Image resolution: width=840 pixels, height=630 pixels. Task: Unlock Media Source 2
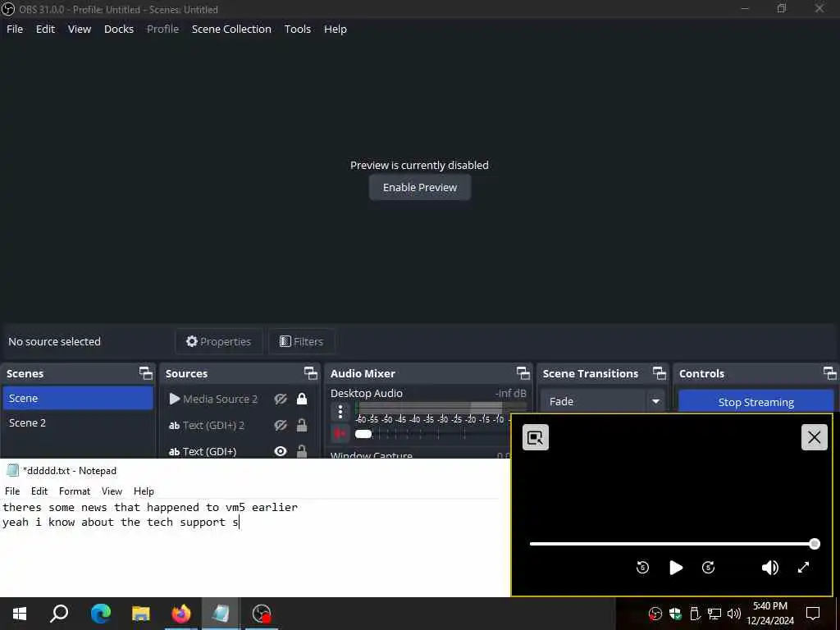click(x=302, y=399)
